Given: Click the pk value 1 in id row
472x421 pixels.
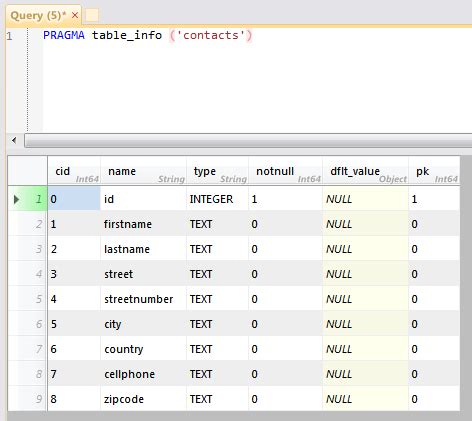Looking at the screenshot, I should [434, 199].
